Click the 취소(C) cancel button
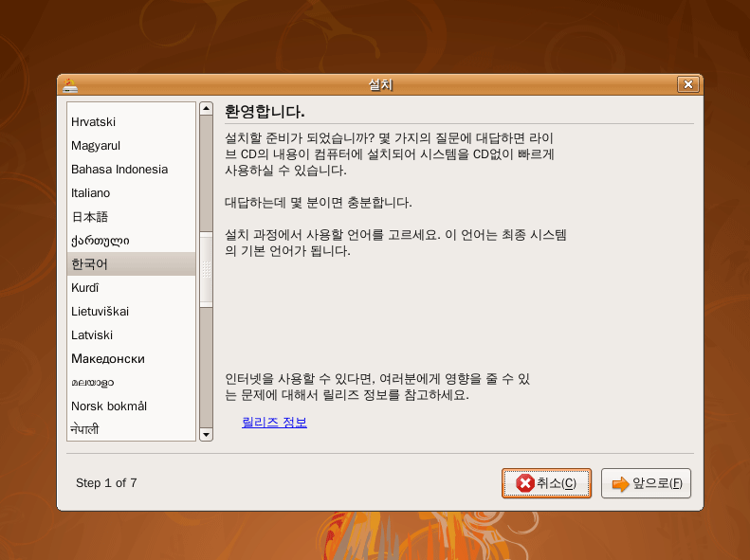The width and height of the screenshot is (750, 560). tap(546, 483)
